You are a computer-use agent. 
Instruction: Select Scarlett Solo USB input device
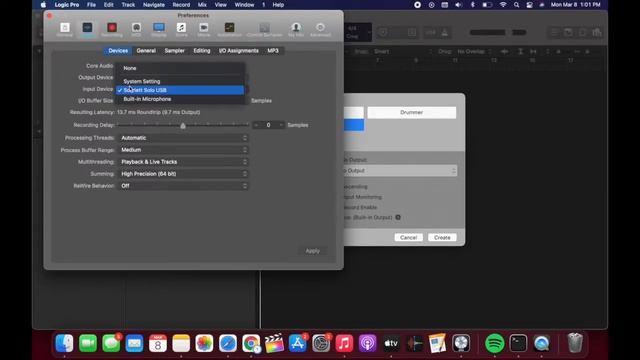point(180,90)
